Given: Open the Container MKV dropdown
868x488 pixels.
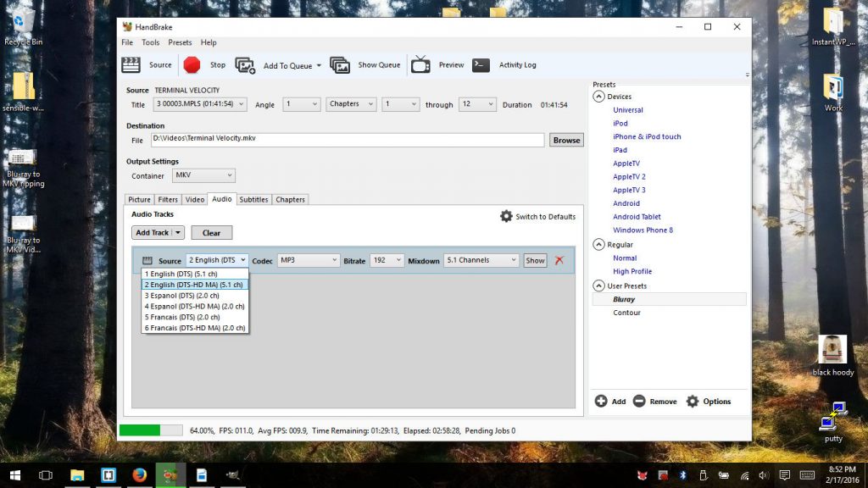Looking at the screenshot, I should pos(203,175).
